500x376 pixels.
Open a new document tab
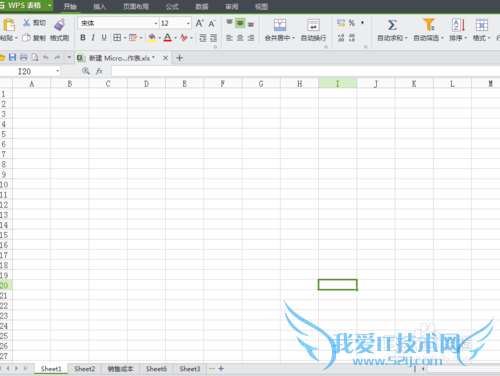(179, 58)
